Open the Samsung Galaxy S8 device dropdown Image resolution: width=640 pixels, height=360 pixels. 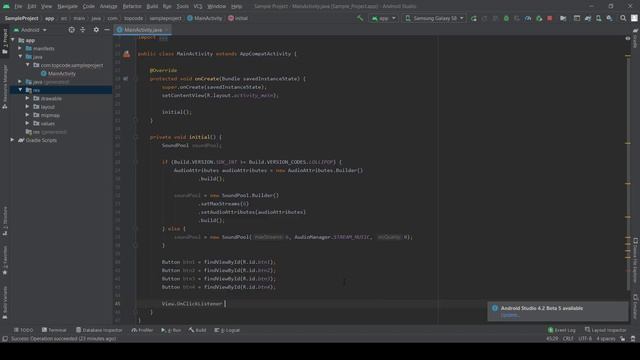(434, 18)
